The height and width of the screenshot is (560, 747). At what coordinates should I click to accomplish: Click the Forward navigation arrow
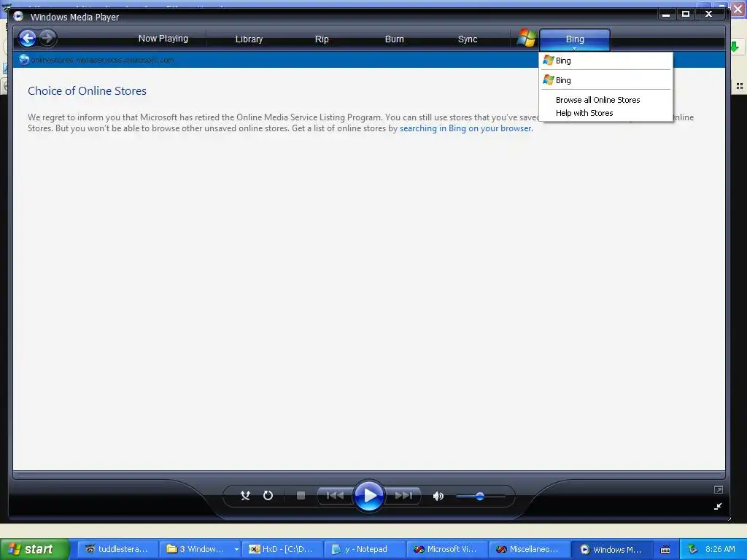(x=47, y=38)
